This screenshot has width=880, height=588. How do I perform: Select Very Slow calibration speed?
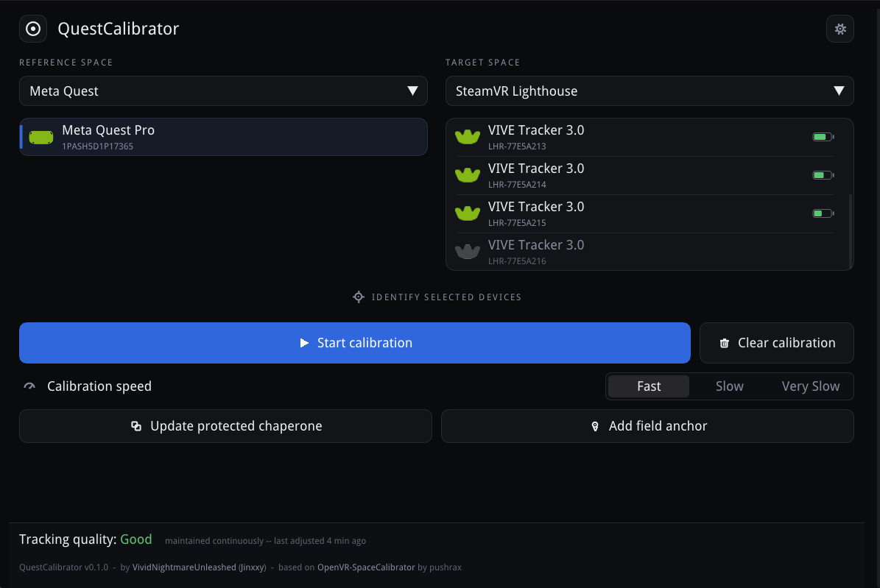point(810,386)
